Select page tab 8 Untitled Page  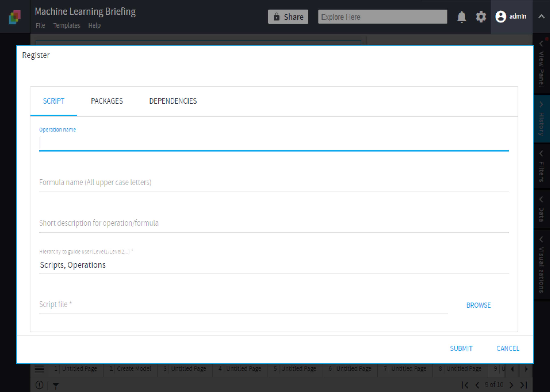pos(460,369)
